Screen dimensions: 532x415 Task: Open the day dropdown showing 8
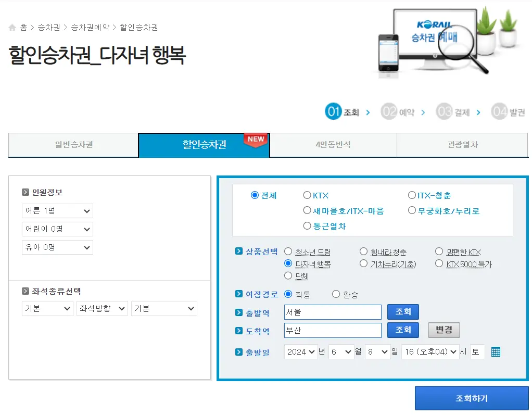coord(378,352)
